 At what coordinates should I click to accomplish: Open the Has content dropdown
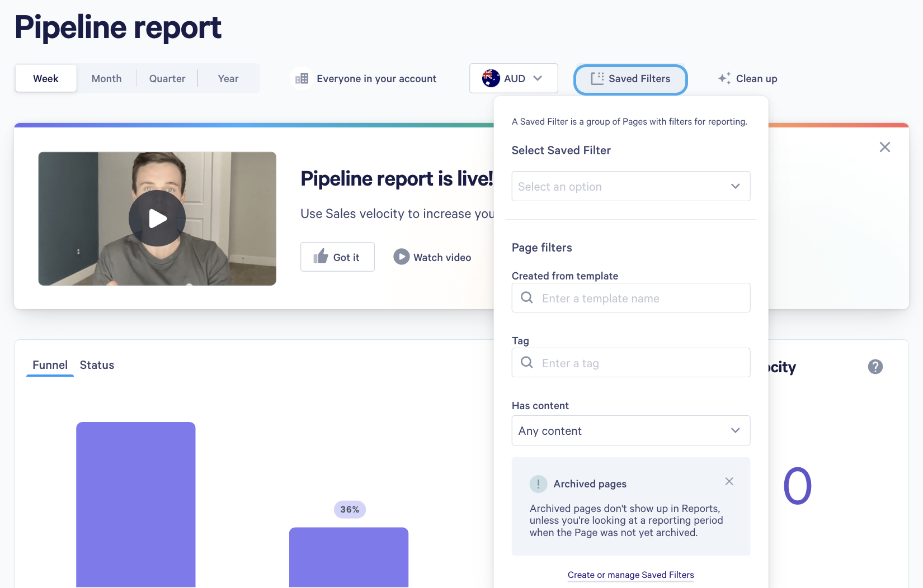click(631, 430)
